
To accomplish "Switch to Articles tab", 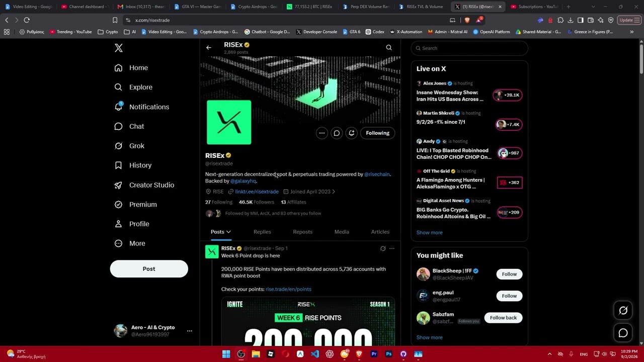I will (x=380, y=232).
